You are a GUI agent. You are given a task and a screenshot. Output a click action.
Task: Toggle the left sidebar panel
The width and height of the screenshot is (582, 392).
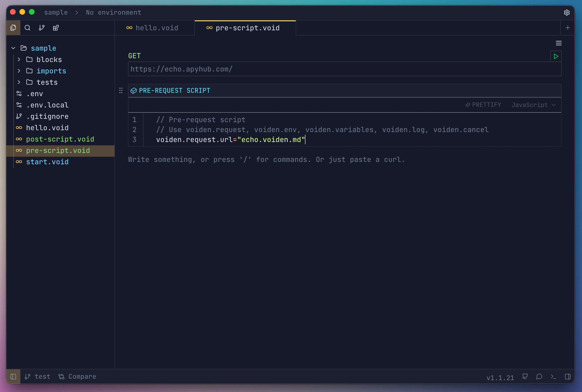13,377
